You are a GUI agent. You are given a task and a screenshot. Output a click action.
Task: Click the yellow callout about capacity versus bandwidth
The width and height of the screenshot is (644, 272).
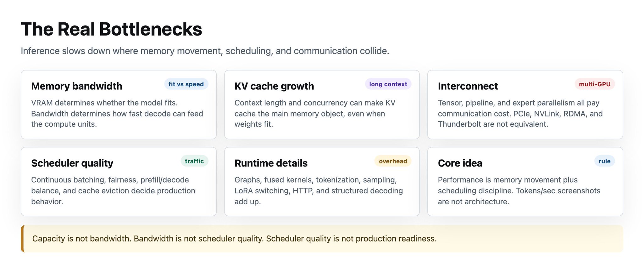[x=322, y=239]
